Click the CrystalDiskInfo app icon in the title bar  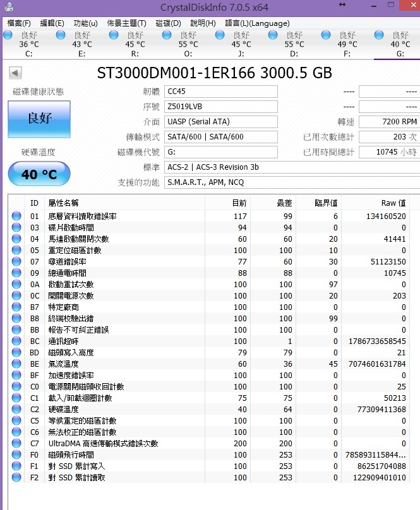pyautogui.click(x=9, y=7)
